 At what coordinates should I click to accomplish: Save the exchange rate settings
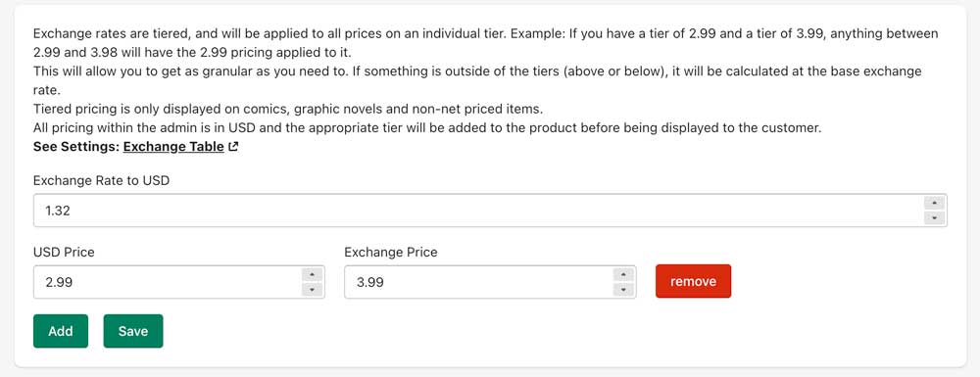tap(133, 331)
